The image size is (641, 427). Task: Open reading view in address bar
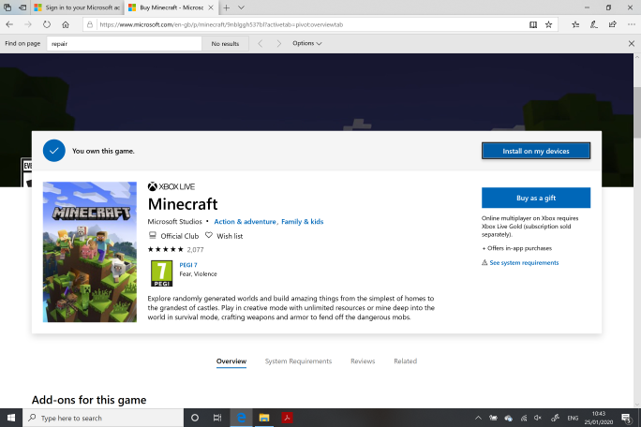coord(533,25)
